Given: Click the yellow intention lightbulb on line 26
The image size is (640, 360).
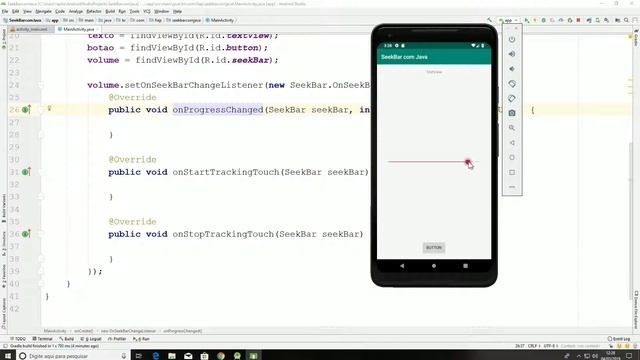Looking at the screenshot, I should tap(49, 109).
